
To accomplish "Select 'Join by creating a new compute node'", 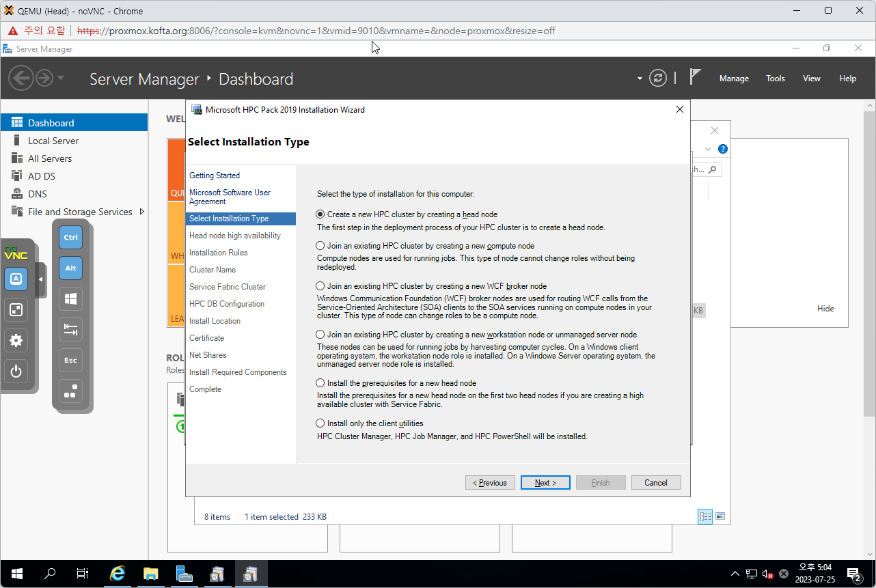I will (320, 246).
